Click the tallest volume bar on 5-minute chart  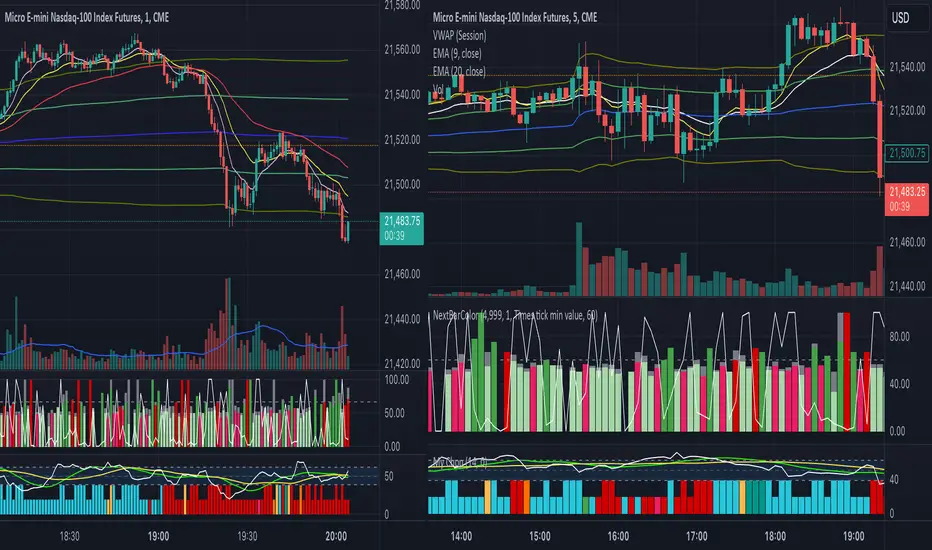(x=578, y=259)
